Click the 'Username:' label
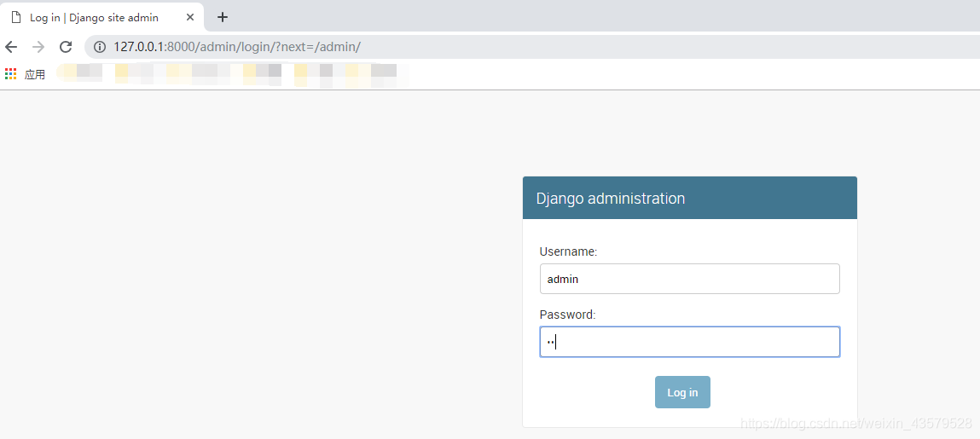The image size is (980, 439). [x=569, y=251]
